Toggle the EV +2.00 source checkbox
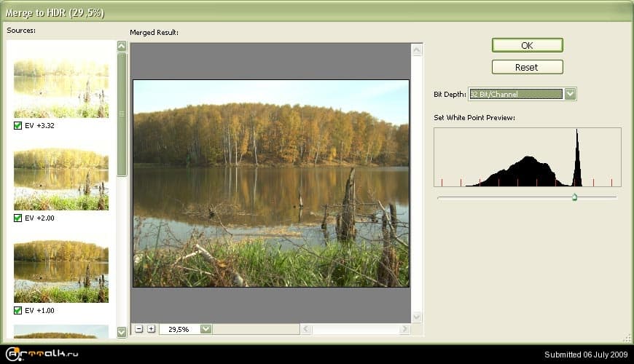 pos(18,218)
